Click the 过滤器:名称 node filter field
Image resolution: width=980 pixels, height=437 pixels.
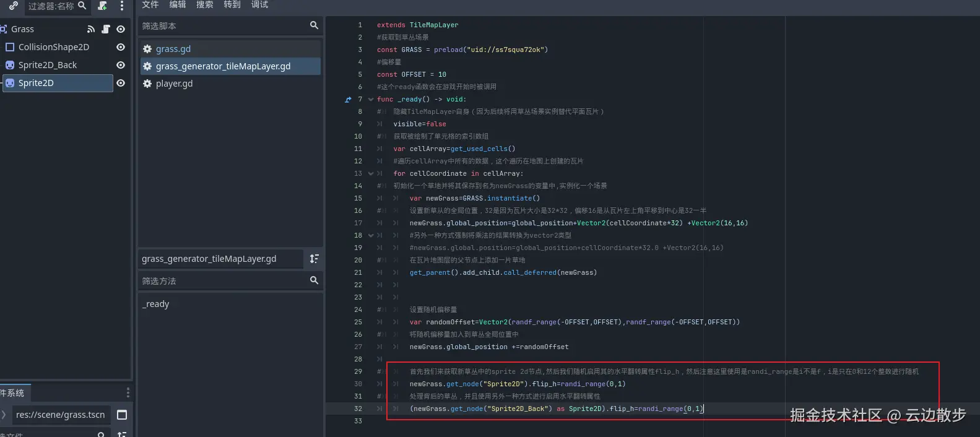coord(57,6)
